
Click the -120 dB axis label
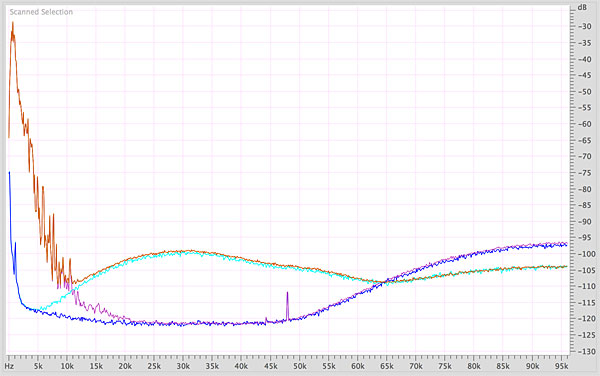[586, 319]
